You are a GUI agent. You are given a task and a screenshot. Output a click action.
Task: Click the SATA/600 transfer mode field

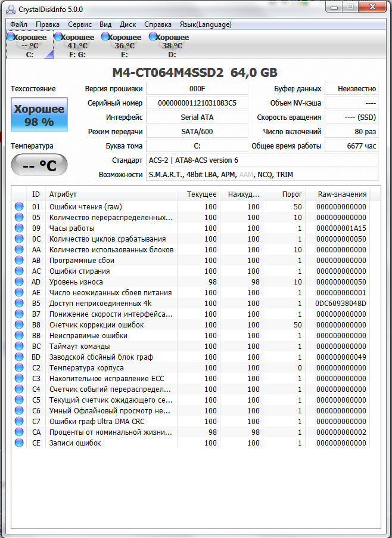click(x=197, y=131)
